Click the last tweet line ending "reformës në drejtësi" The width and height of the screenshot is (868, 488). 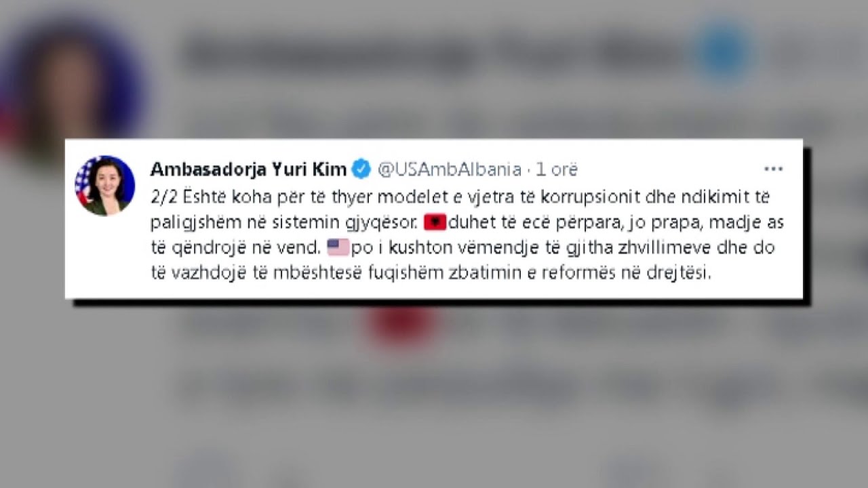pyautogui.click(x=431, y=274)
